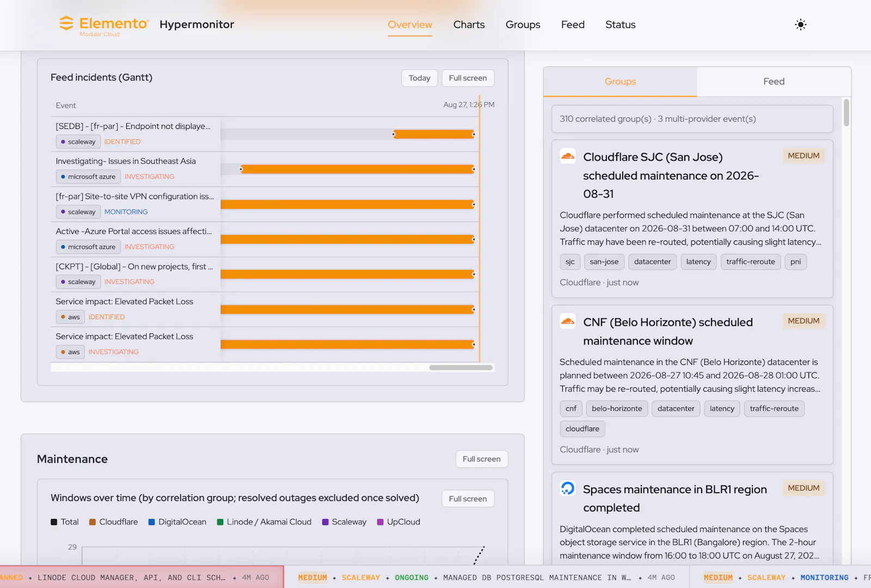
Task: Open the Charts tab
Action: click(x=469, y=24)
